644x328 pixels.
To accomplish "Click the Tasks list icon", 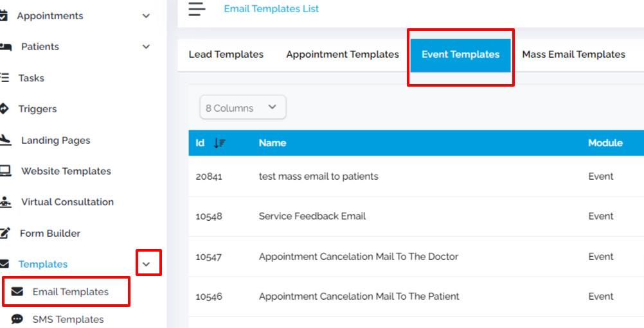I will [x=4, y=78].
